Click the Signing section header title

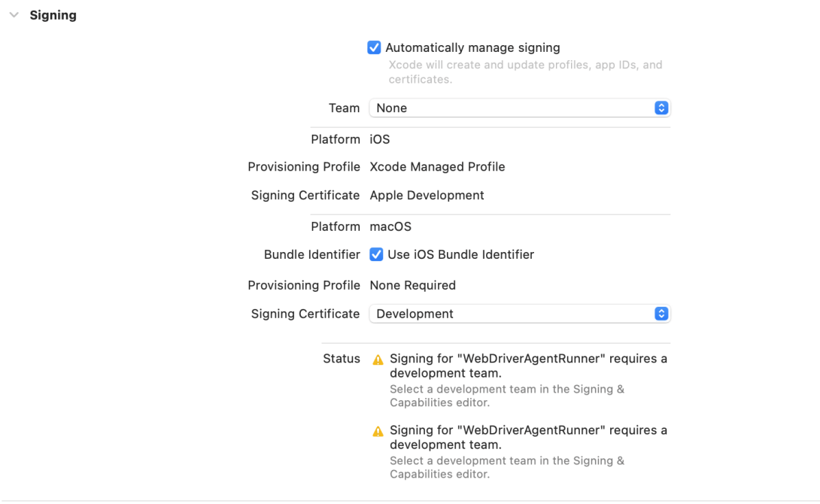(53, 15)
